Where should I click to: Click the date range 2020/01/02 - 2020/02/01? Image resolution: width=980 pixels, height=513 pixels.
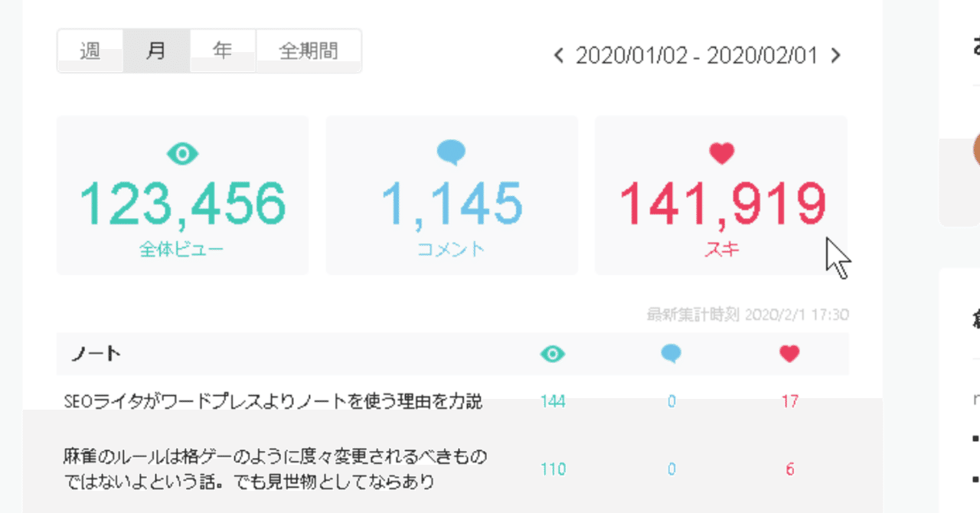(697, 55)
